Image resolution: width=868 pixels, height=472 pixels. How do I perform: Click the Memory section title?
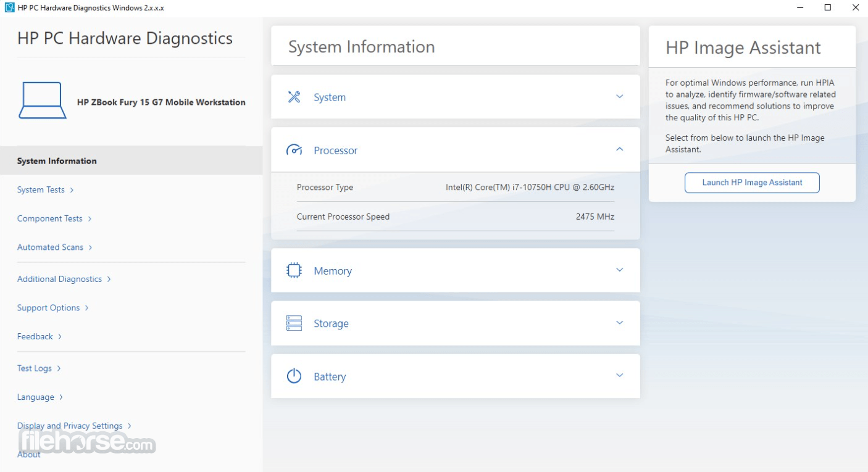click(x=333, y=271)
